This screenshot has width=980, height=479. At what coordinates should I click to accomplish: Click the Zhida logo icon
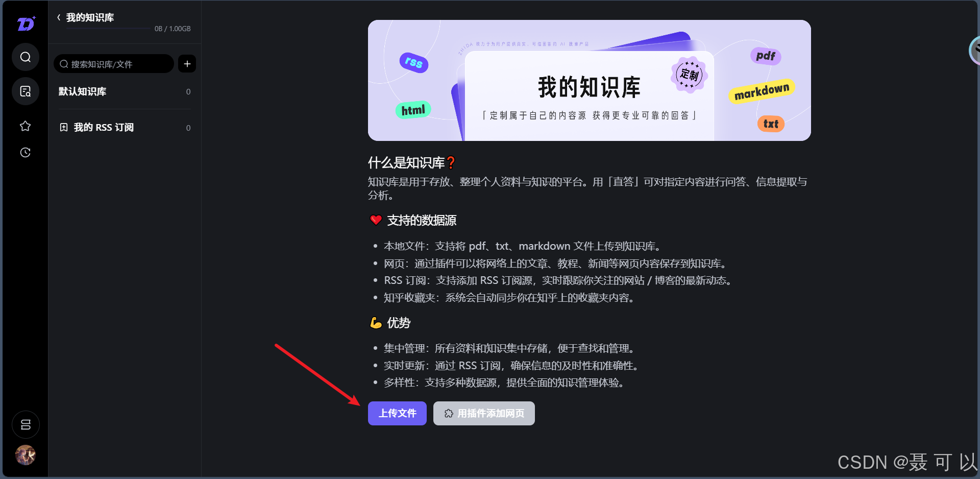click(x=26, y=23)
